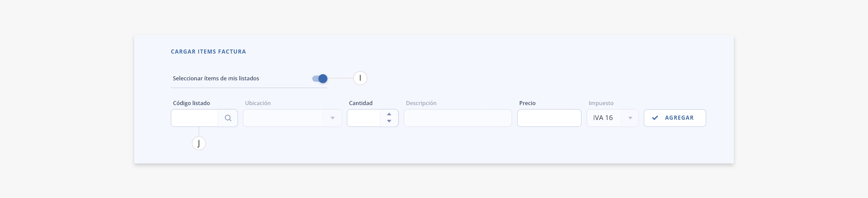Increase Cantidad with the up arrow

pyautogui.click(x=389, y=114)
